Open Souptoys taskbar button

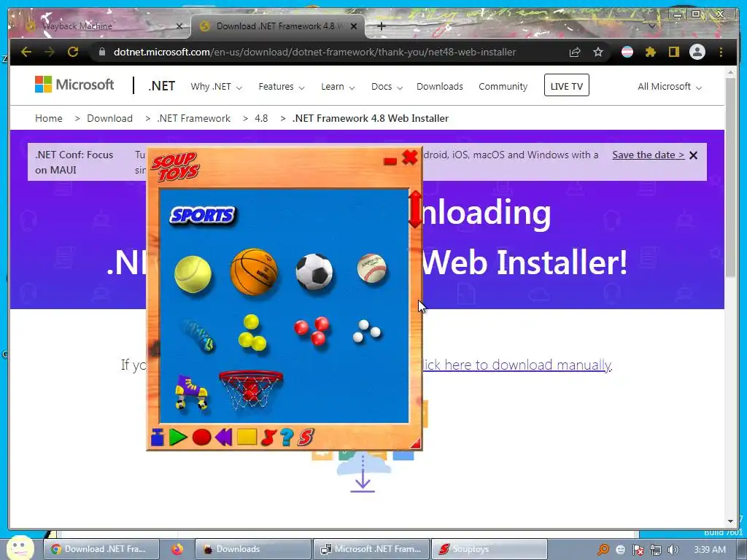click(x=489, y=549)
